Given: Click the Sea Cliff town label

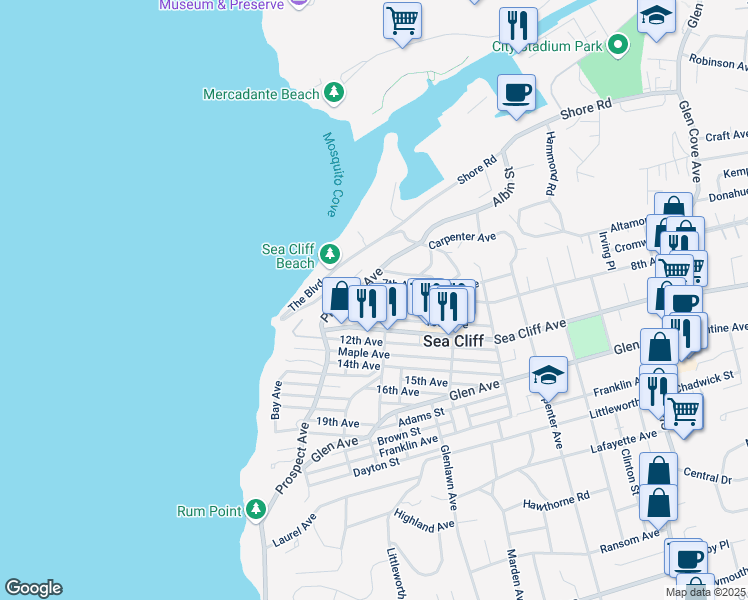Looking at the screenshot, I should (454, 341).
